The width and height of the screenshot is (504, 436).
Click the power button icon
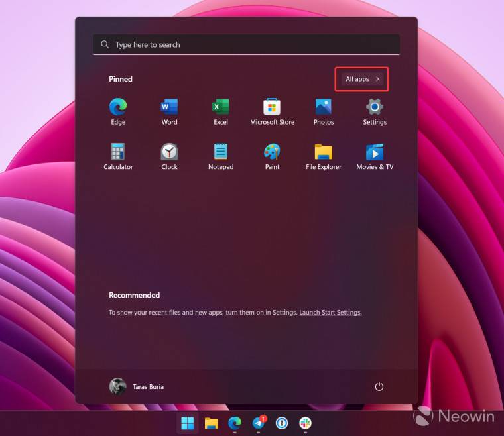[x=379, y=386]
